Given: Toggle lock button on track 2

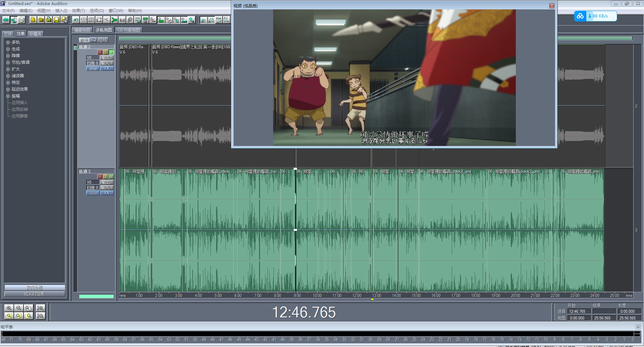Looking at the screenshot, I should tap(93, 68).
